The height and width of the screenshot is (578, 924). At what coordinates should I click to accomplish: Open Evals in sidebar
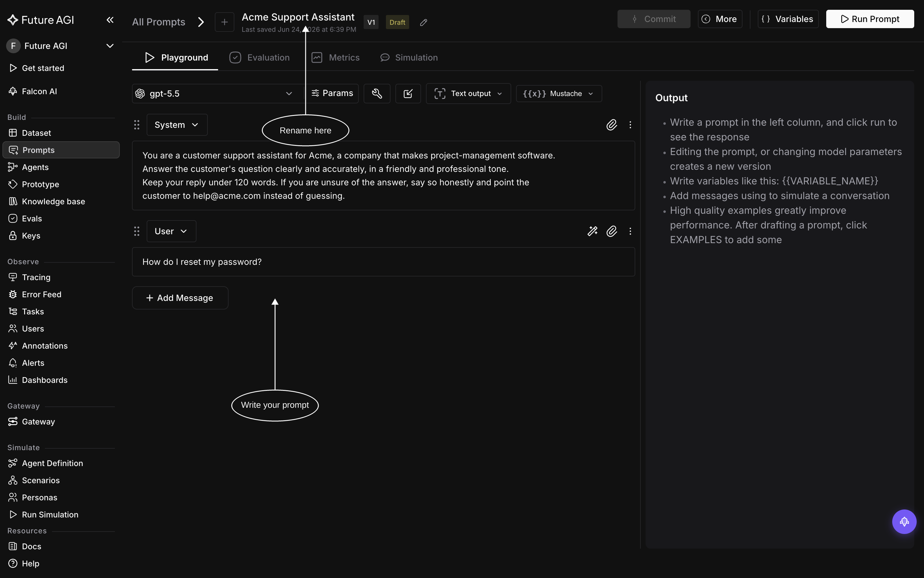pyautogui.click(x=61, y=219)
